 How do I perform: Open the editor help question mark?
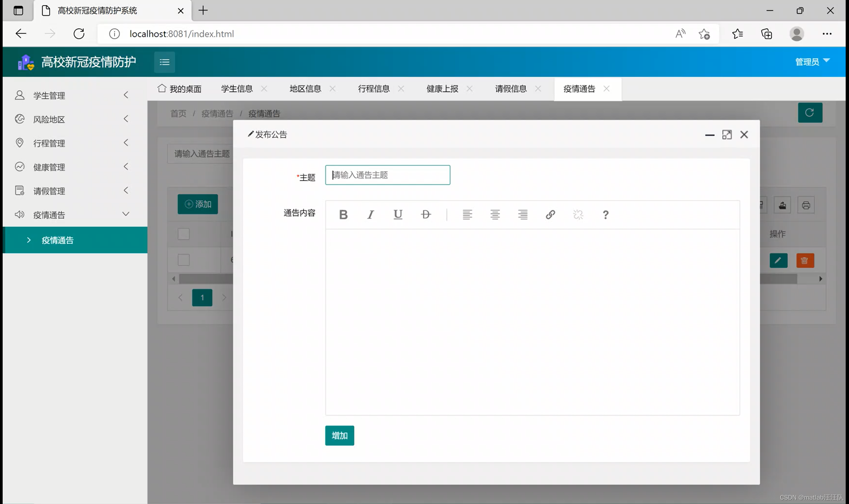[x=605, y=215]
